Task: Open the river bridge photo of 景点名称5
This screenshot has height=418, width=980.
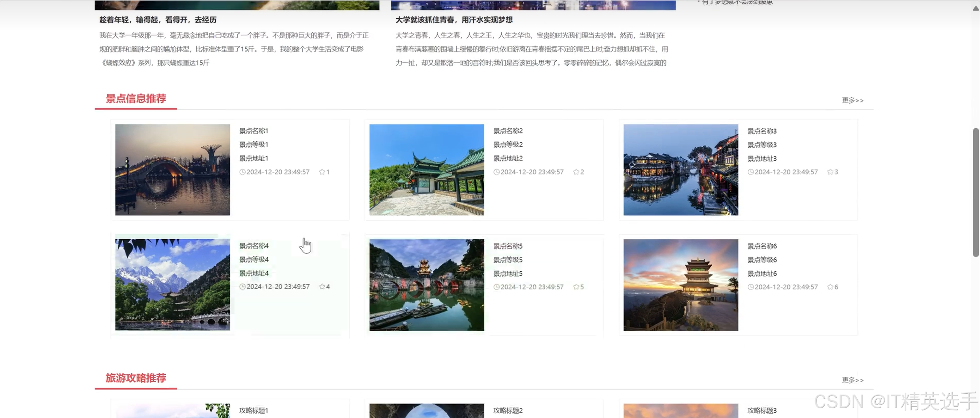Action: tap(427, 285)
